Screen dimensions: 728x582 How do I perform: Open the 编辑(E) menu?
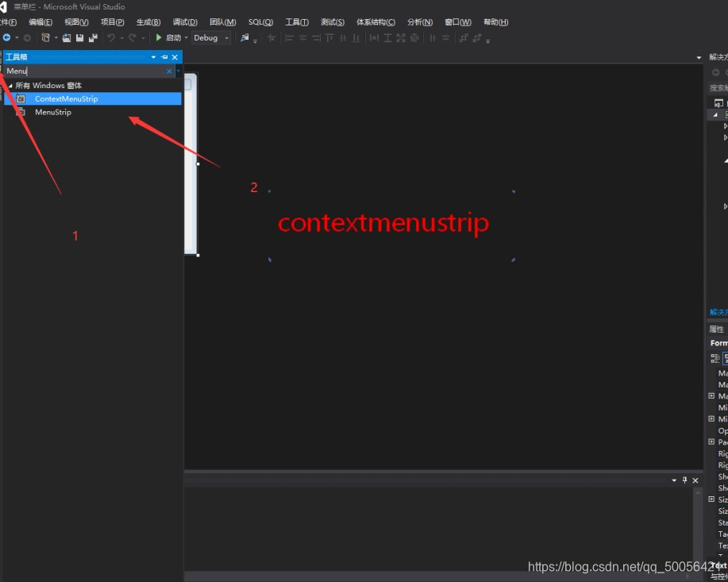[x=40, y=21]
